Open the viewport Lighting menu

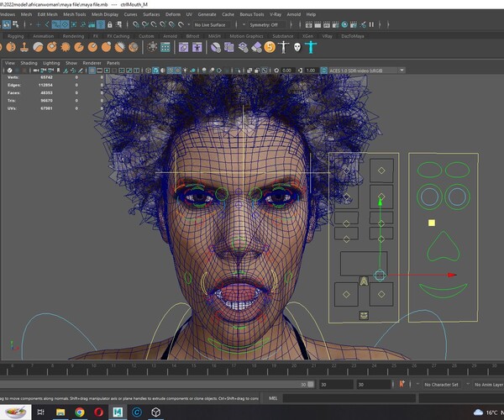point(51,63)
